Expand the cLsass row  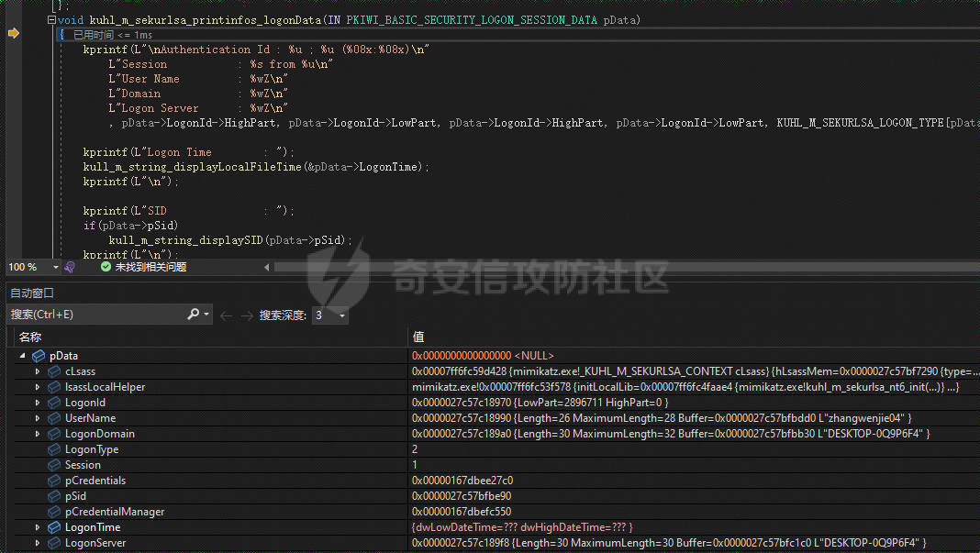click(38, 371)
